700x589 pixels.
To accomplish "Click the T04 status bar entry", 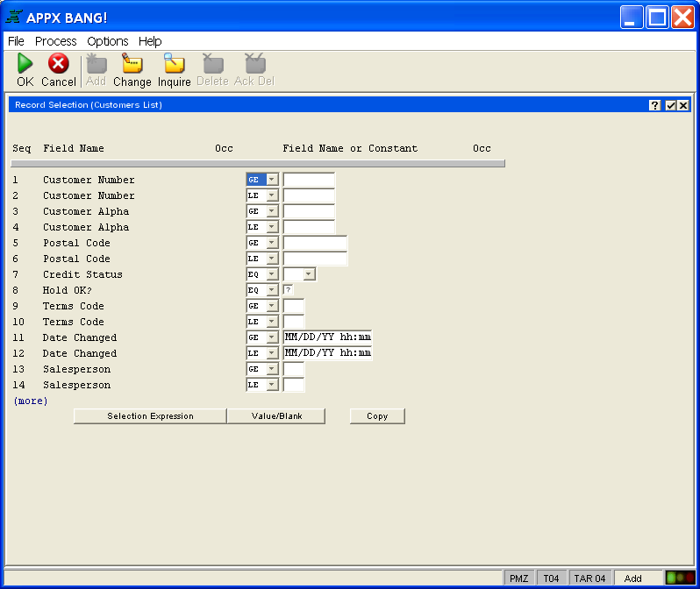I will click(x=552, y=578).
